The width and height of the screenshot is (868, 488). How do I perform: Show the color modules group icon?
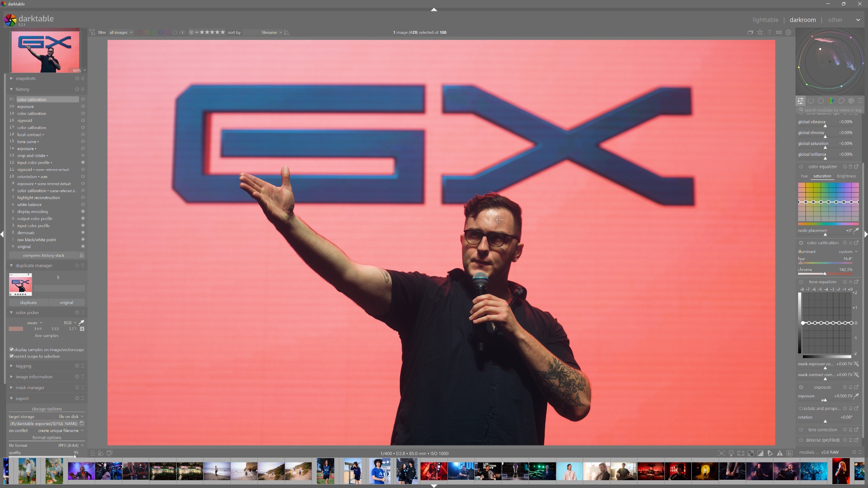[x=831, y=101]
